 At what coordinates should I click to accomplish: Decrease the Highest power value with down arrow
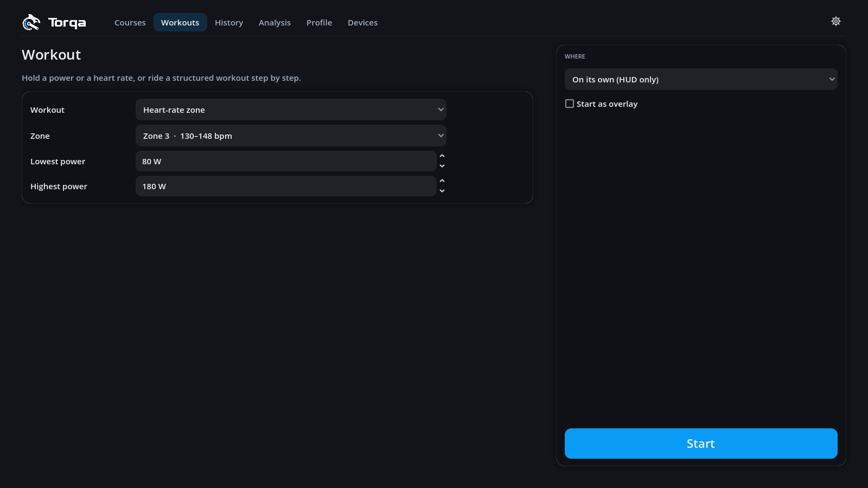442,191
